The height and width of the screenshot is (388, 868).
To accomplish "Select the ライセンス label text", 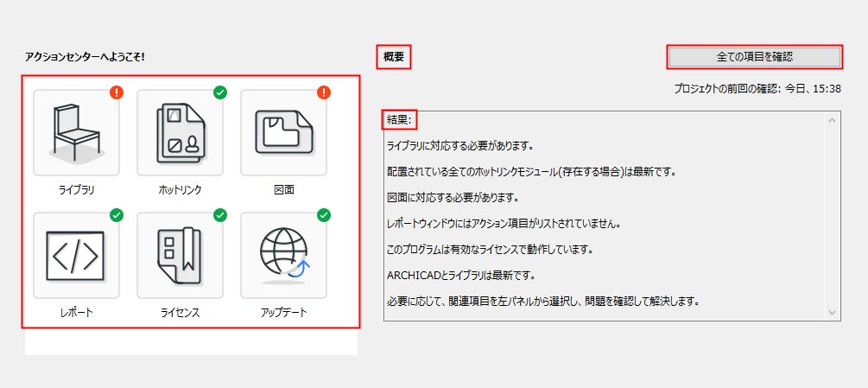I will pos(180,313).
